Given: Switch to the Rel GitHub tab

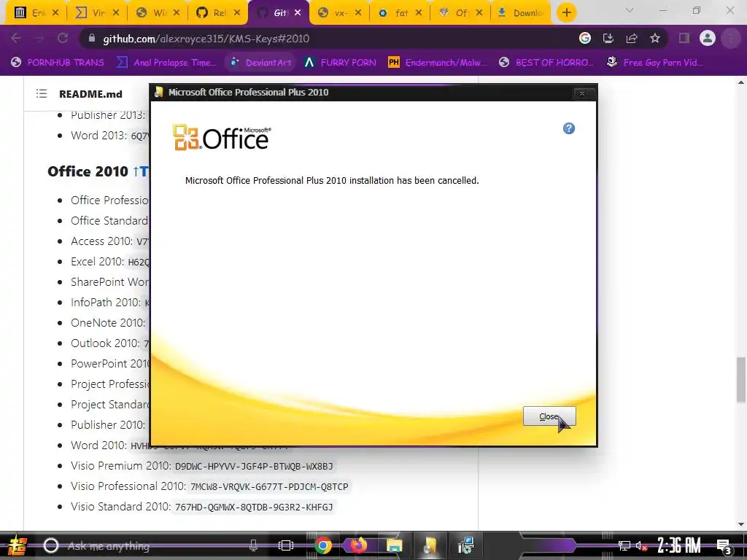Looking at the screenshot, I should (219, 13).
